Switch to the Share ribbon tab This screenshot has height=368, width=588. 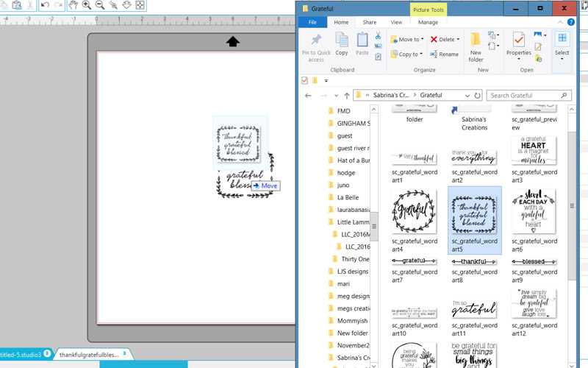tap(370, 22)
